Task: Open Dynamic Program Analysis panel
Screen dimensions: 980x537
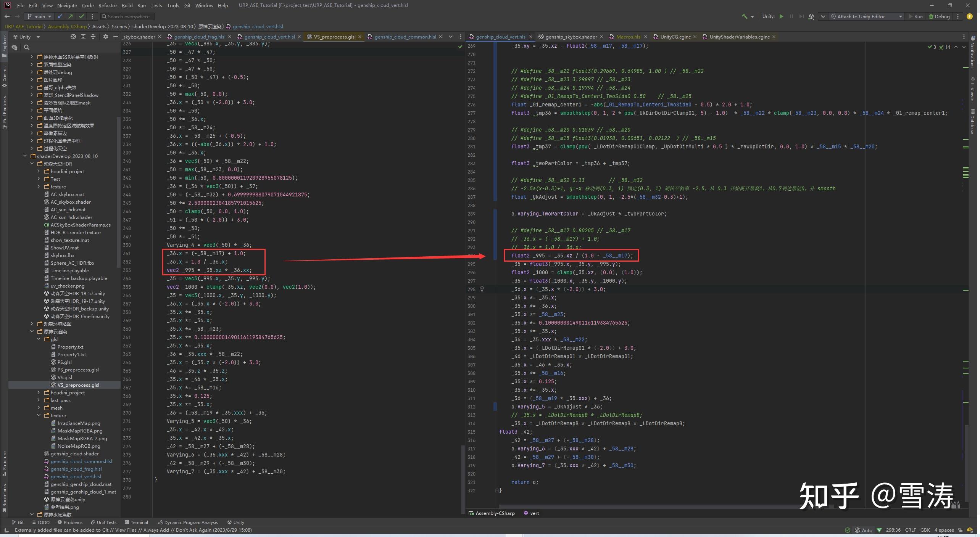Action: (x=188, y=523)
